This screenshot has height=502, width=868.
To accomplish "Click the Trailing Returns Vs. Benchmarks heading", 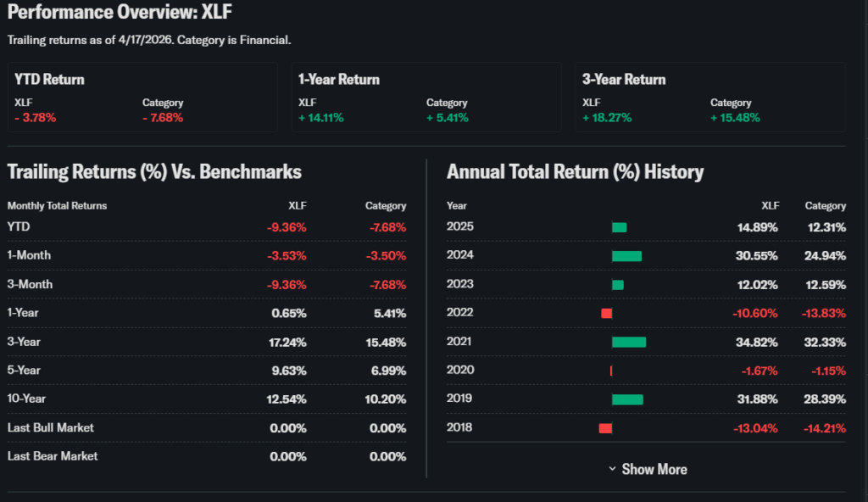I will pos(154,172).
